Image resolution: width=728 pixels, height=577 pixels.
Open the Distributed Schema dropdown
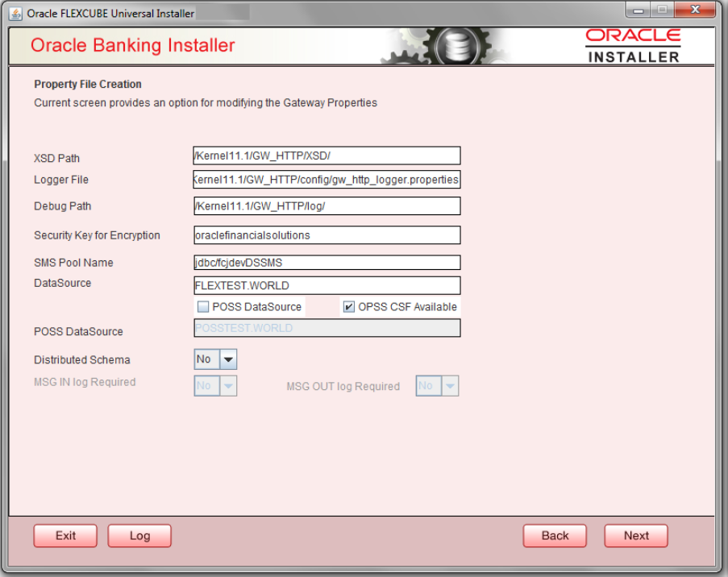[227, 359]
